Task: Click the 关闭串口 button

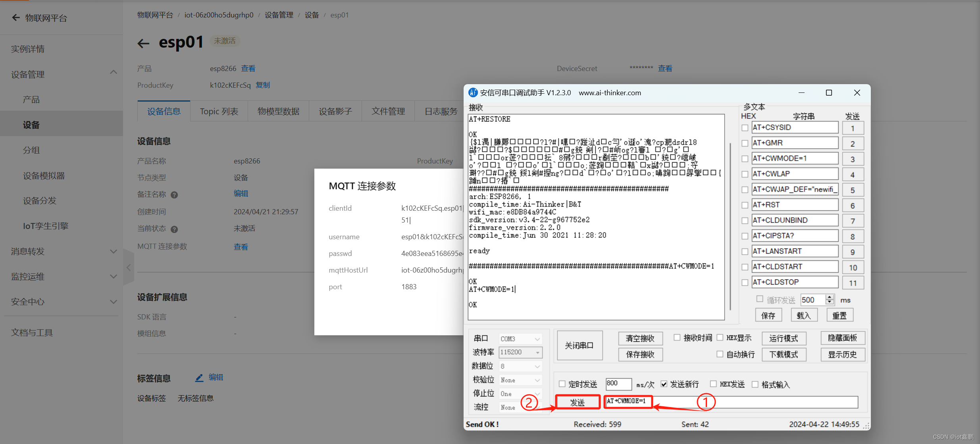Action: [x=579, y=346]
